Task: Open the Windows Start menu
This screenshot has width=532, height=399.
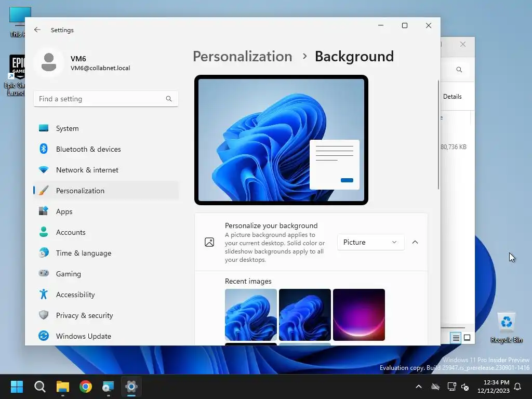Action: pyautogui.click(x=17, y=387)
